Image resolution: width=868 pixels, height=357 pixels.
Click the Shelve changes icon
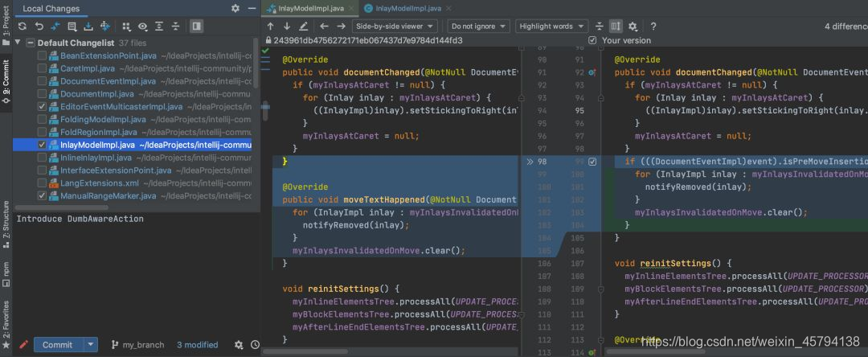pos(88,26)
